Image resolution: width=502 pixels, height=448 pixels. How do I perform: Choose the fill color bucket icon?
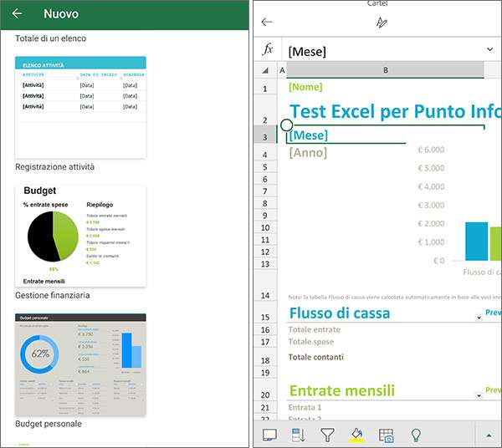coord(356,435)
